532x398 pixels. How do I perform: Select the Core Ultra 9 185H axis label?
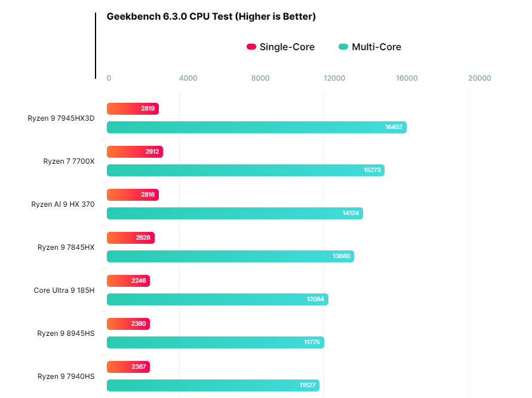pyautogui.click(x=64, y=290)
